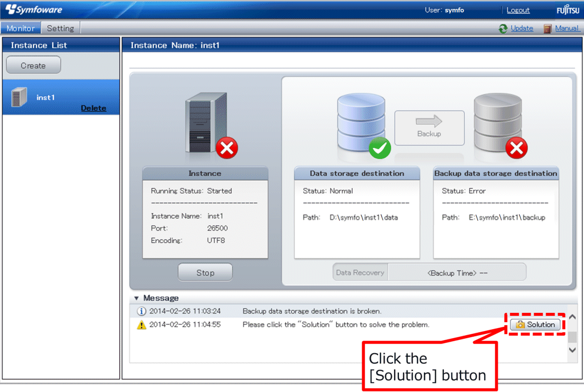Click the "<Backup Time> --" field
Viewport: 584px width, 392px height.
457,272
